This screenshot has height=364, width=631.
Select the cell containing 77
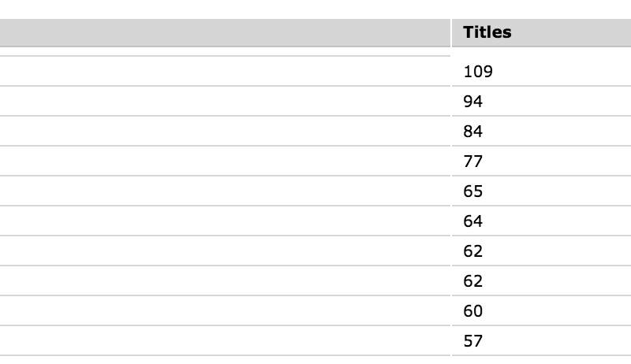[x=541, y=161]
